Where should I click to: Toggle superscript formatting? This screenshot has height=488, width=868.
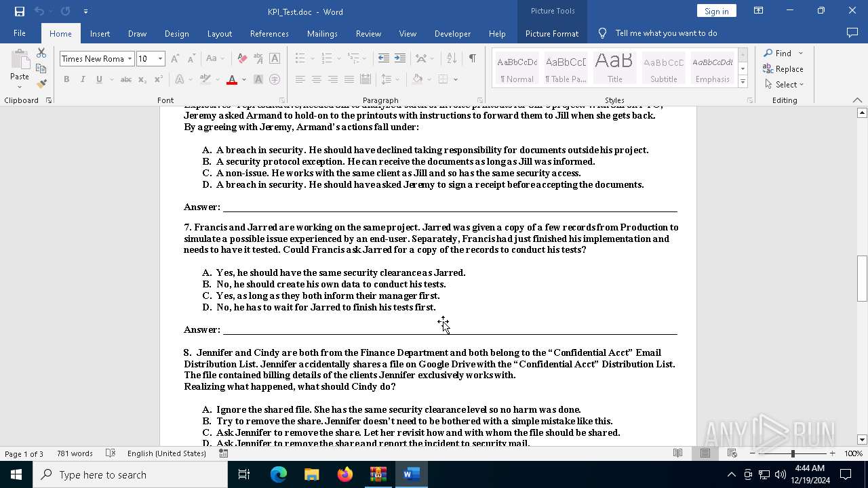(x=158, y=79)
